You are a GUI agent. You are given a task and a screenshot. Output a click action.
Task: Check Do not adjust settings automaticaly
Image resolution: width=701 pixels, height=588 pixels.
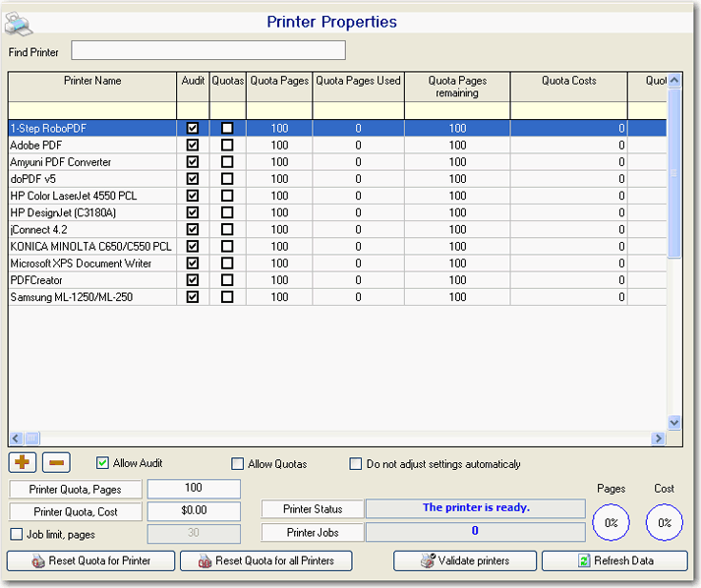(x=356, y=464)
